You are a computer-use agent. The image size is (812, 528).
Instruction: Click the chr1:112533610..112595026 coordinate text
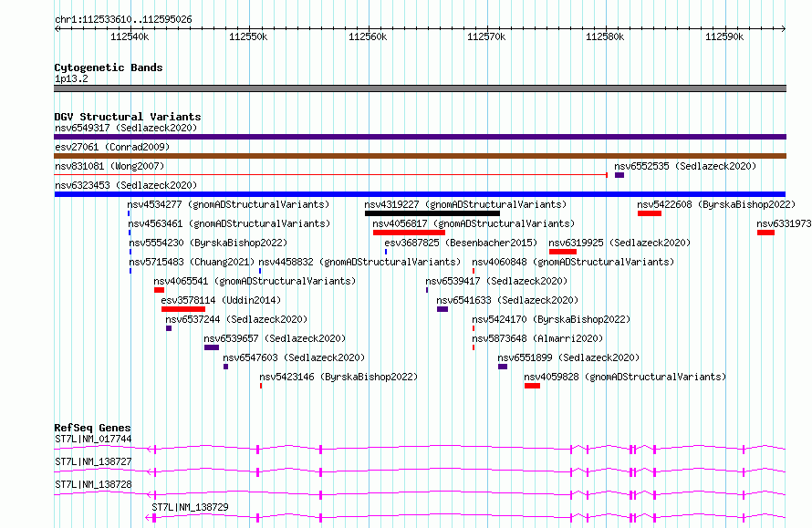[x=123, y=19]
